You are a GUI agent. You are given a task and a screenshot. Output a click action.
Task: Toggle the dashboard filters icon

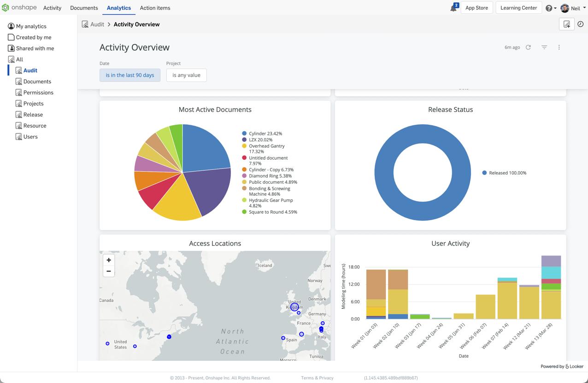click(544, 47)
